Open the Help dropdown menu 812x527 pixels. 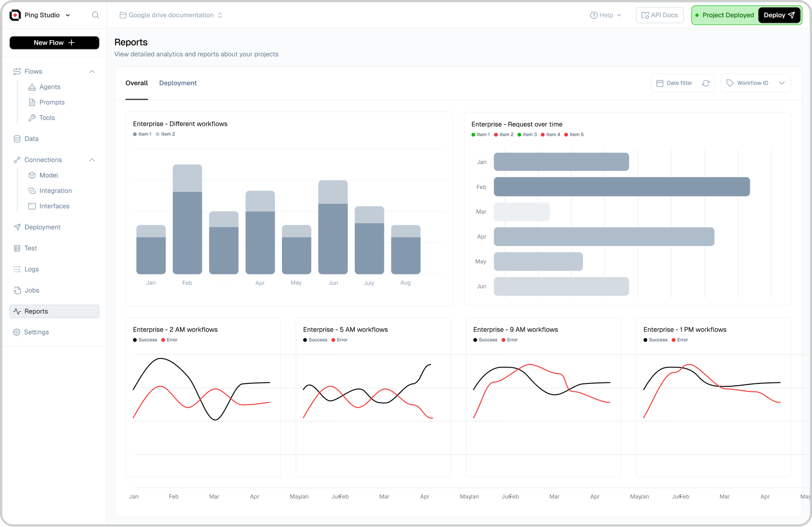tap(605, 15)
